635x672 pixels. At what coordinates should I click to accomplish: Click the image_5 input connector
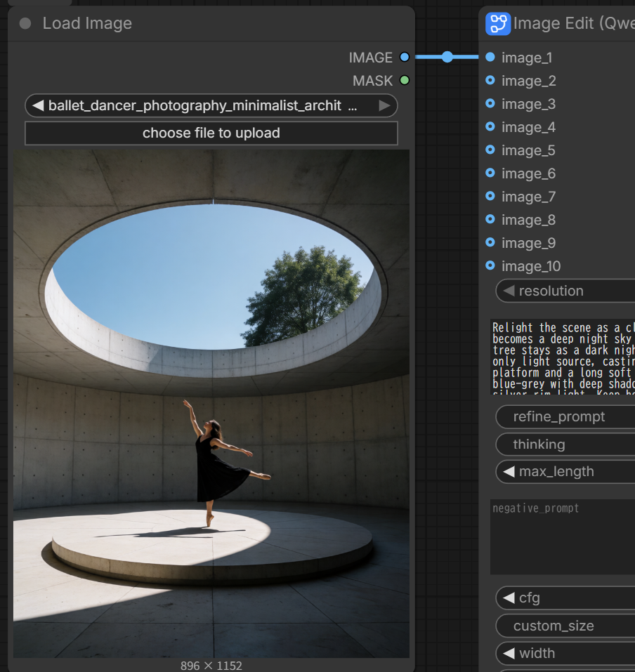click(490, 150)
